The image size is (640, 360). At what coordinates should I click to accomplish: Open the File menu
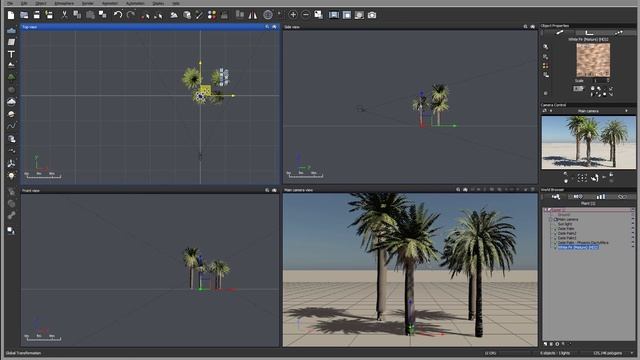10,3
